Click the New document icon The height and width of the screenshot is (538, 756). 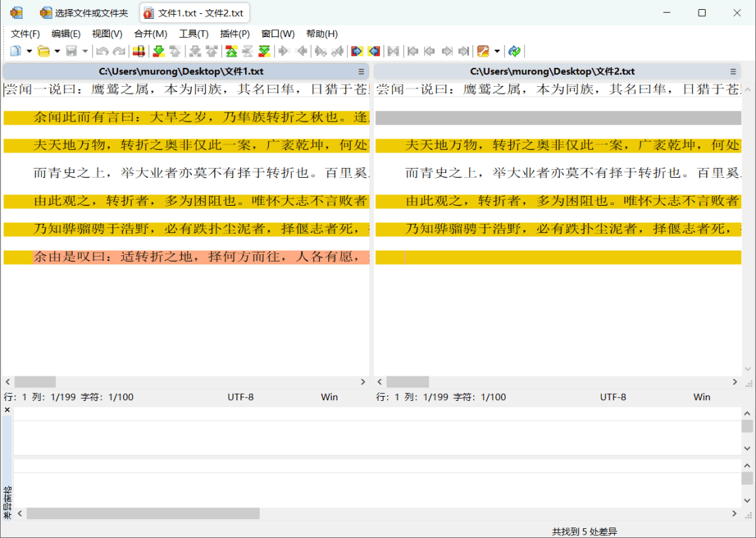[16, 50]
